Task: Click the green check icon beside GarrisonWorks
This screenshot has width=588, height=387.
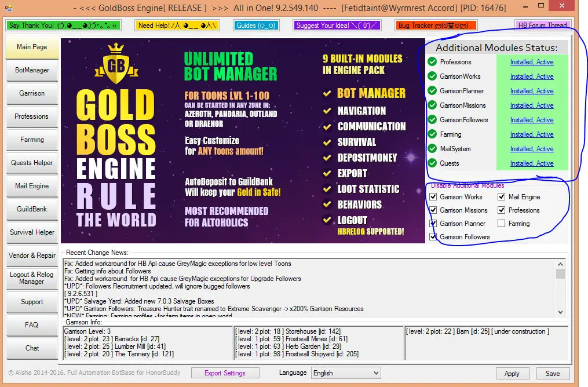Action: coord(432,76)
